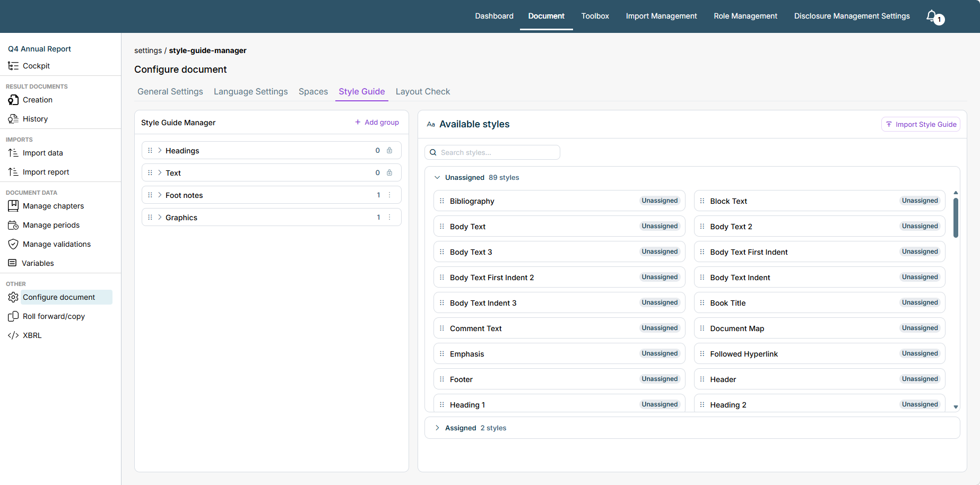980x485 pixels.
Task: Open Q4 Annual Report link
Action: [x=39, y=49]
